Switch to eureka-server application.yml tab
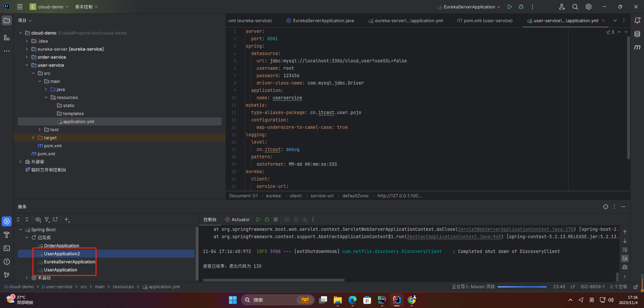 click(x=406, y=20)
